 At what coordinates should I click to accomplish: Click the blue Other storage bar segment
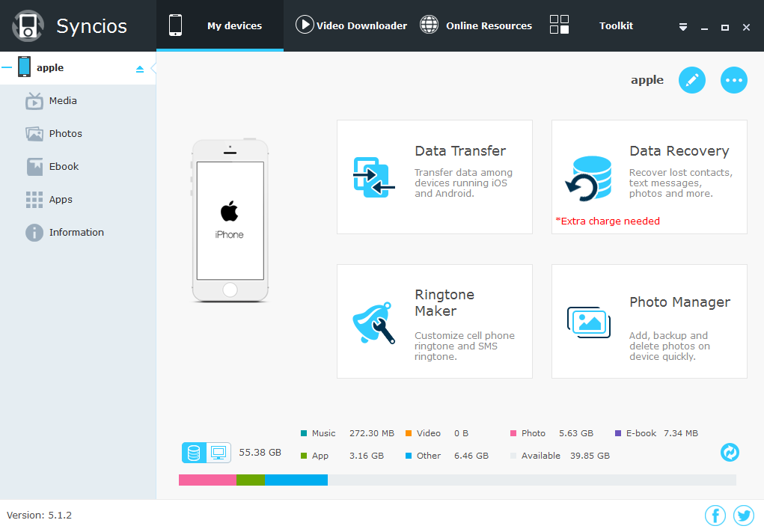tap(296, 480)
